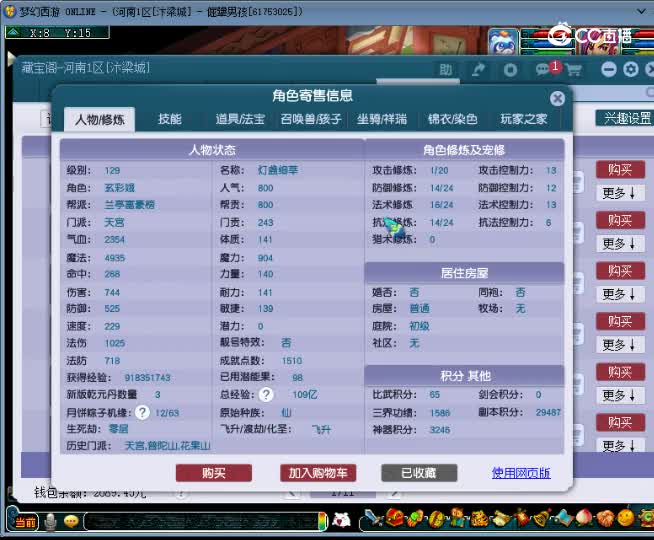Open the paper scroll quest icon

pyautogui.click(x=501, y=518)
